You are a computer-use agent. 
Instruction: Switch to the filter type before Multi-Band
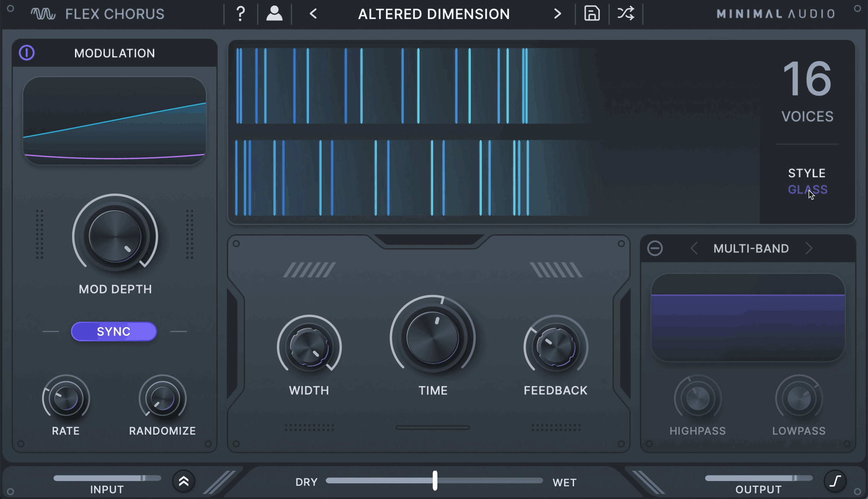[x=694, y=248]
